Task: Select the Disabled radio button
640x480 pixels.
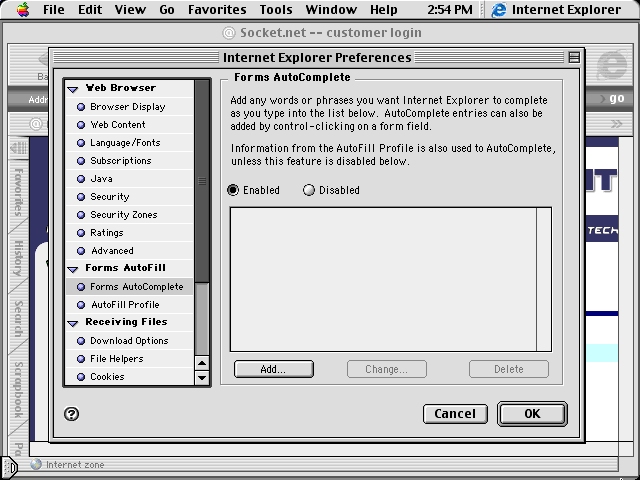Action: (x=309, y=190)
